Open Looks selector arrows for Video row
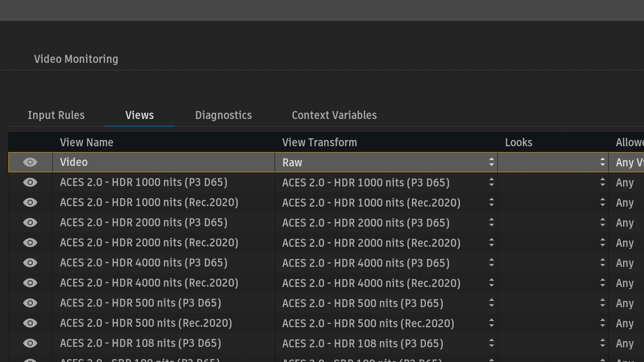This screenshot has height=362, width=644. pyautogui.click(x=602, y=162)
